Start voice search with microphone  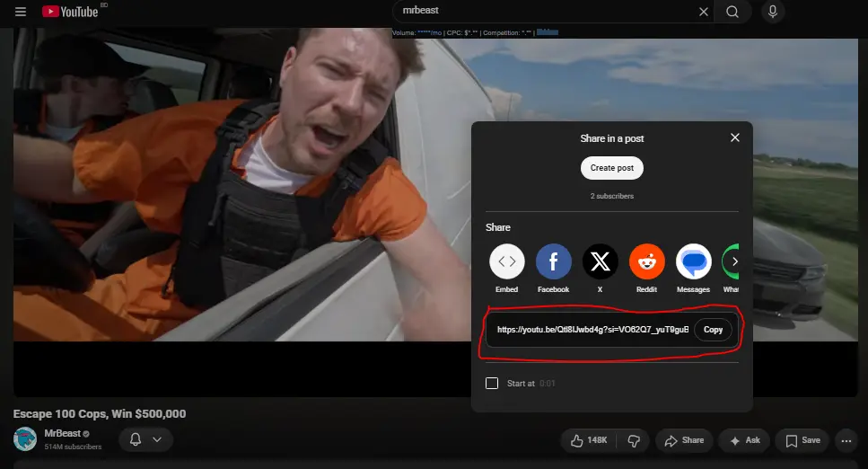pyautogui.click(x=773, y=12)
